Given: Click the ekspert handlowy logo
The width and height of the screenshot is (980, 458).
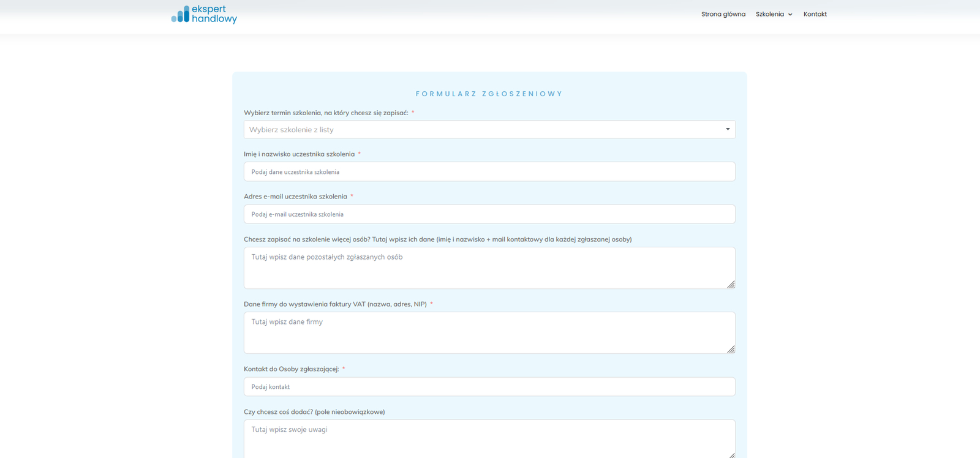Looking at the screenshot, I should pos(204,14).
